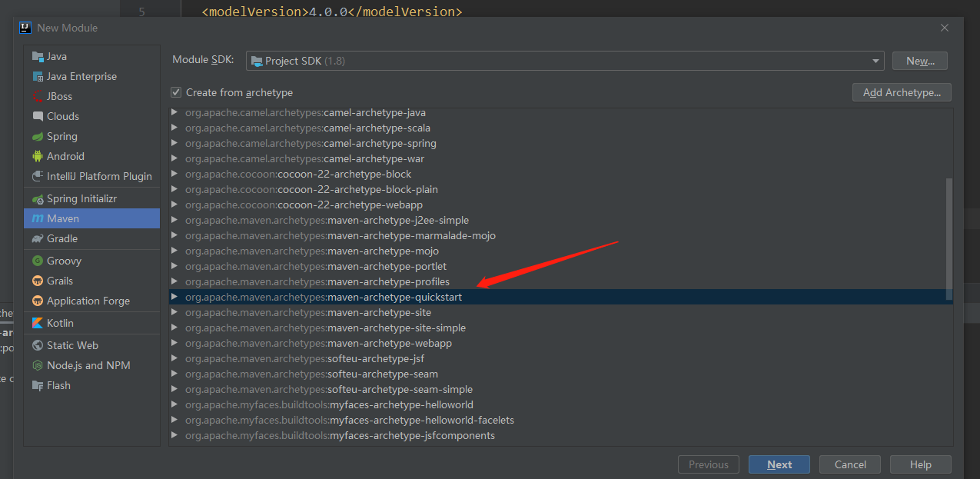Choose the IntelliJ Platform Plugin icon

click(x=38, y=176)
